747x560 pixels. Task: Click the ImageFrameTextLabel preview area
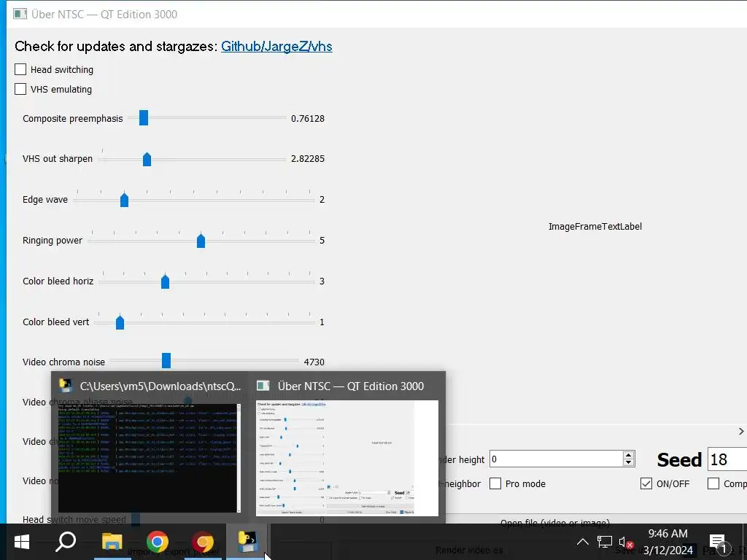pyautogui.click(x=595, y=227)
